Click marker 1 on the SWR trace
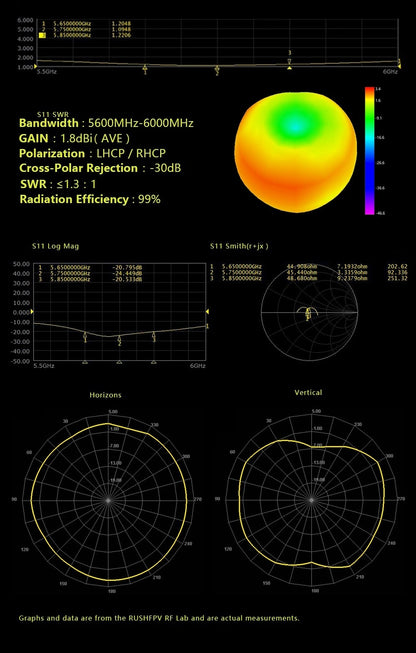This screenshot has height=653, width=416. pos(145,69)
